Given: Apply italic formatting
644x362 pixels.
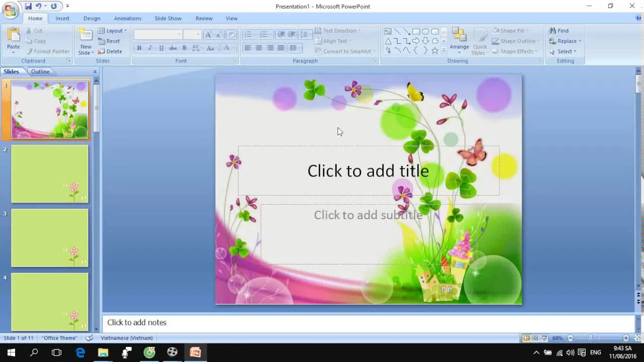Looking at the screenshot, I should [x=150, y=48].
